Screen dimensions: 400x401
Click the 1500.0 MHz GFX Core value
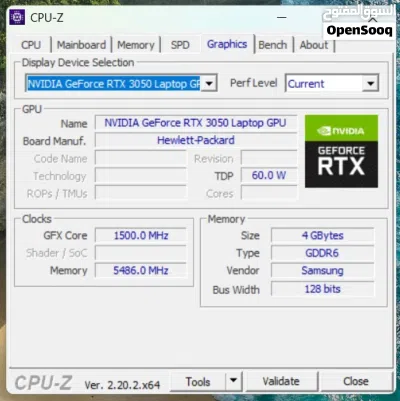[x=141, y=236]
